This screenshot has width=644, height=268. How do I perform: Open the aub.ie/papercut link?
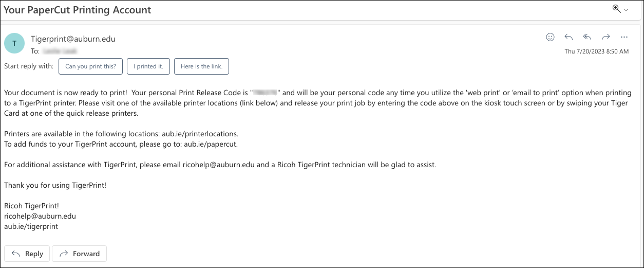point(211,144)
